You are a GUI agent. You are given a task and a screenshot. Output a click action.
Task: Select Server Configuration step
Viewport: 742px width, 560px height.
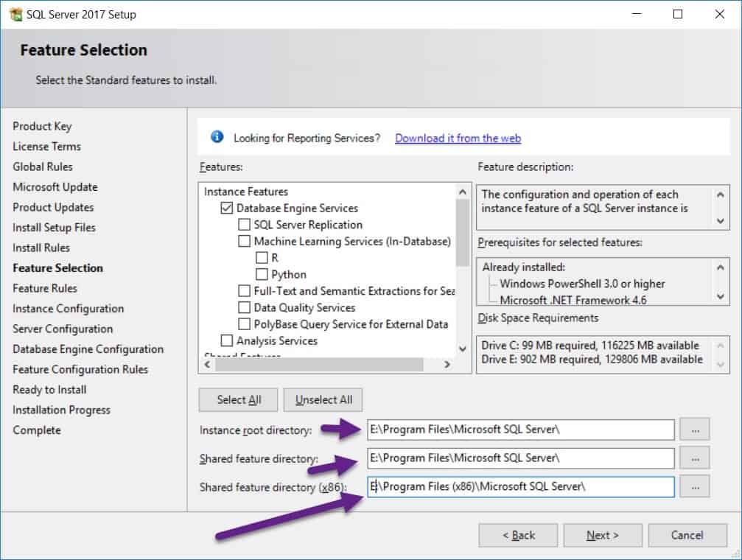click(x=63, y=329)
